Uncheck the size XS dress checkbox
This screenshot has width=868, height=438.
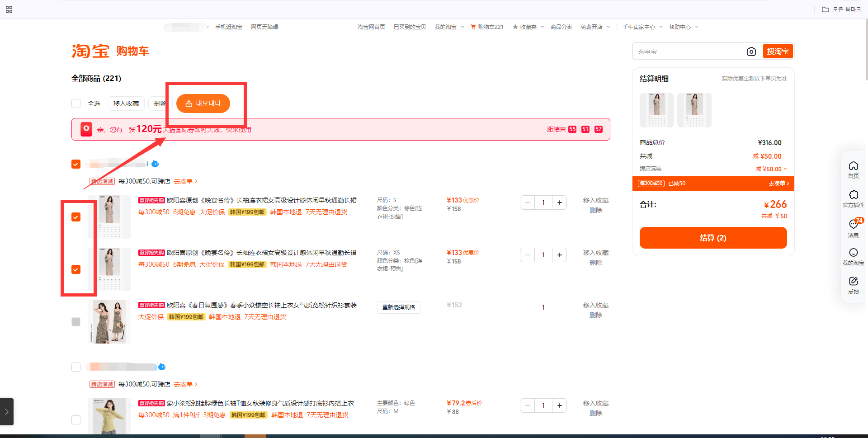[x=76, y=269]
